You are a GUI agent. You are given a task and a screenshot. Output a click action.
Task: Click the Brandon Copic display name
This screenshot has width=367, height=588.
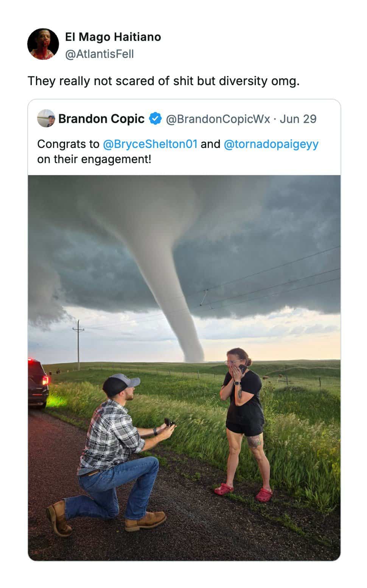click(101, 119)
